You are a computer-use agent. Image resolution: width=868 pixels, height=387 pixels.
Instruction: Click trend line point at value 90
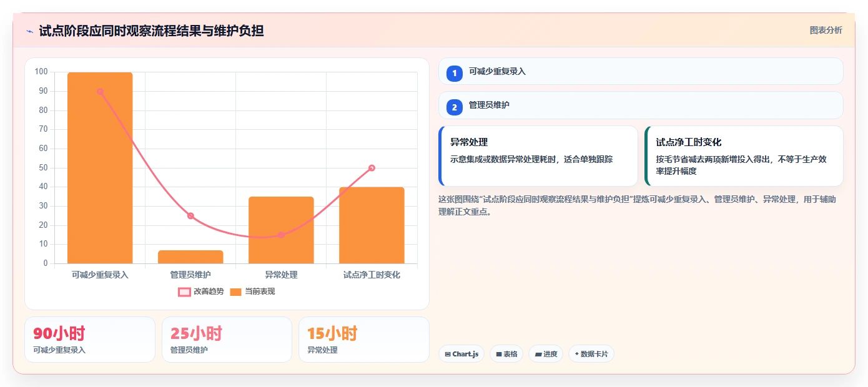(x=100, y=91)
